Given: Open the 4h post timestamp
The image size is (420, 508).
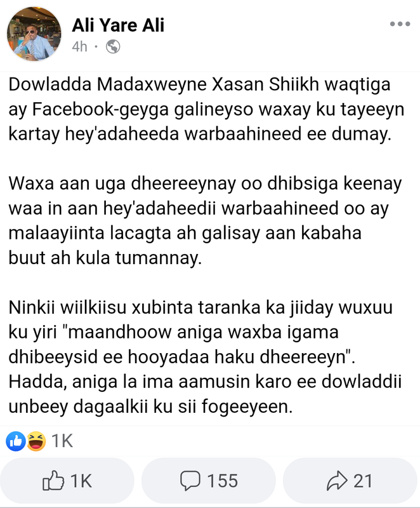Looking at the screenshot, I should point(79,46).
